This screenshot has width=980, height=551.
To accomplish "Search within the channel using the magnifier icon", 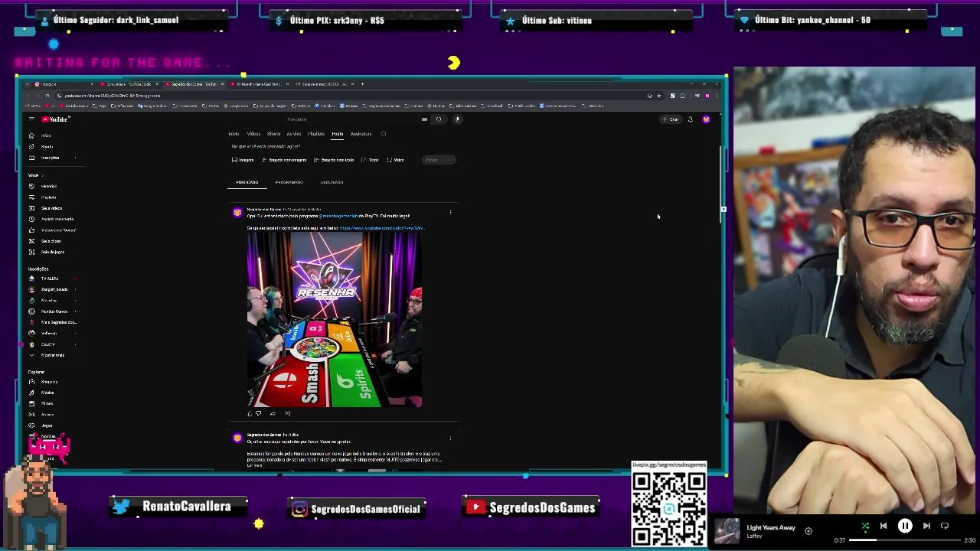I will click(x=384, y=134).
